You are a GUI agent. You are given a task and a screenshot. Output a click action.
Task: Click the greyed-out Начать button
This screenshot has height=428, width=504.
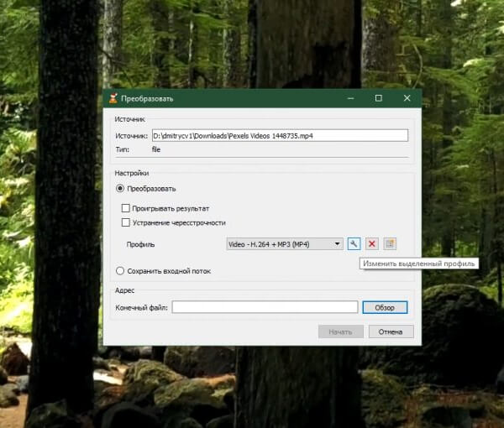pyautogui.click(x=340, y=331)
